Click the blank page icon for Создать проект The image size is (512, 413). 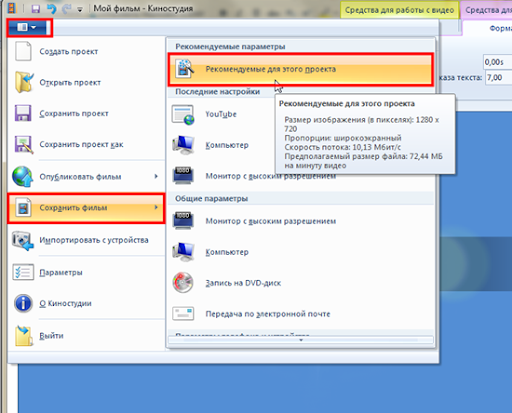[x=23, y=51]
